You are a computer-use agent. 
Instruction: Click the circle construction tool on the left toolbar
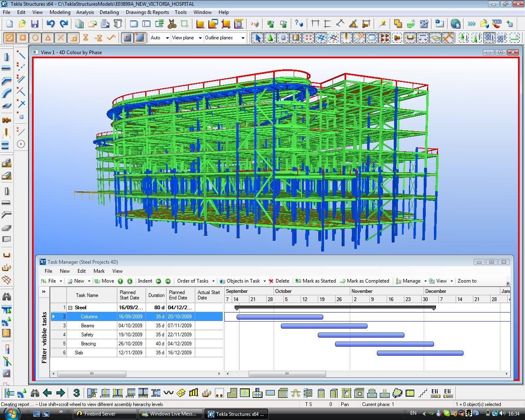tap(21, 144)
